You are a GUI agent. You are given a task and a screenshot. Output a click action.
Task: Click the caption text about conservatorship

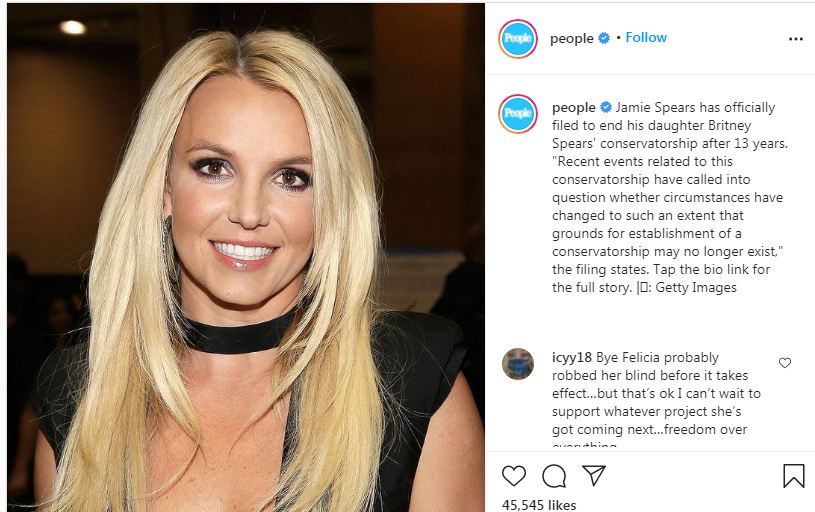669,198
